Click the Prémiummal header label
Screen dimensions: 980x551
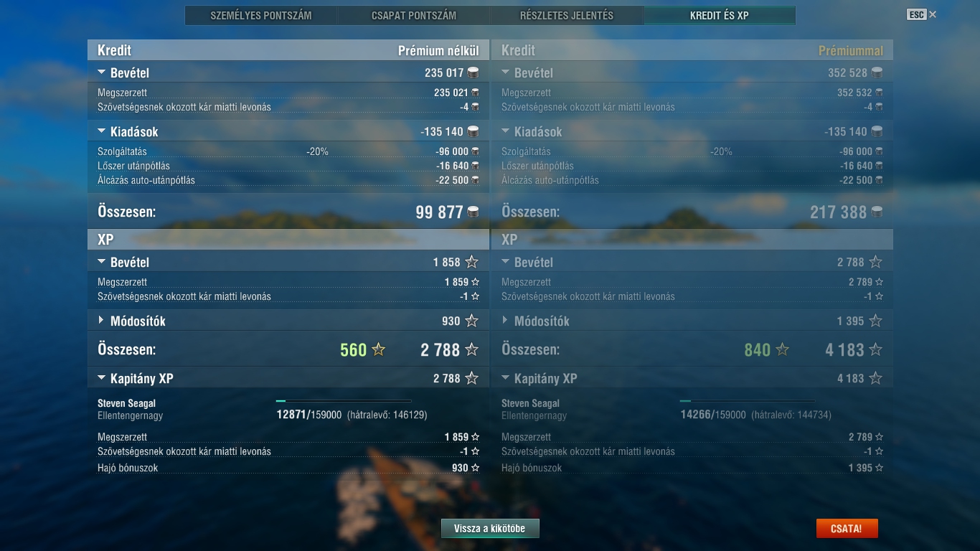851,50
